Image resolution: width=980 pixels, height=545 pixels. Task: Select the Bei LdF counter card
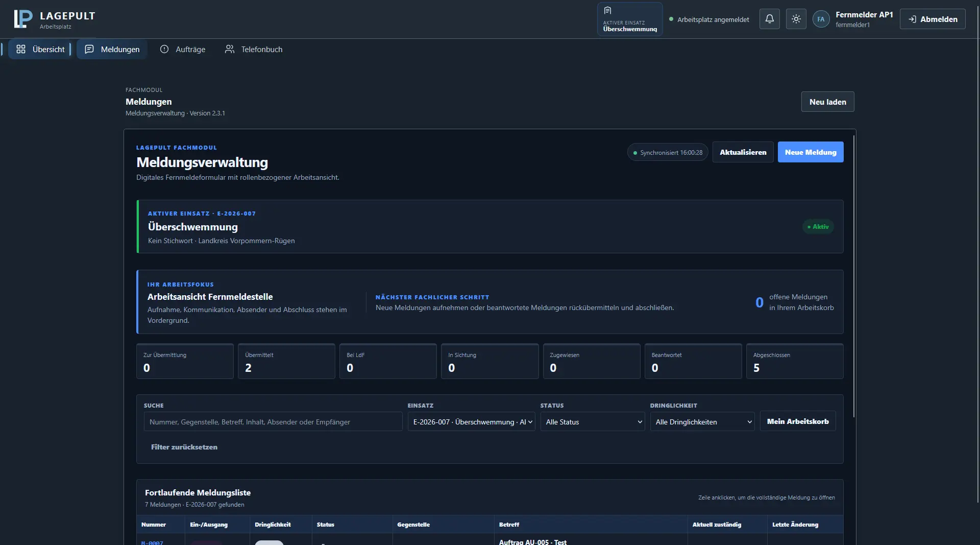(388, 361)
